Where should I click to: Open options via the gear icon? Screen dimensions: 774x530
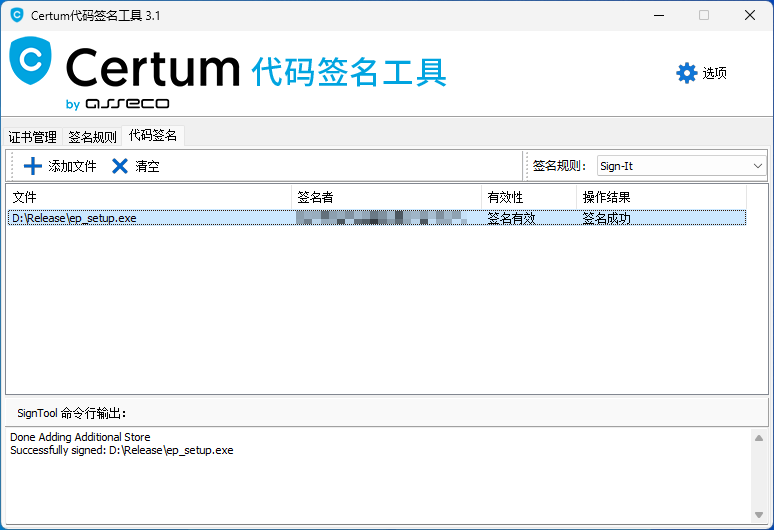686,73
